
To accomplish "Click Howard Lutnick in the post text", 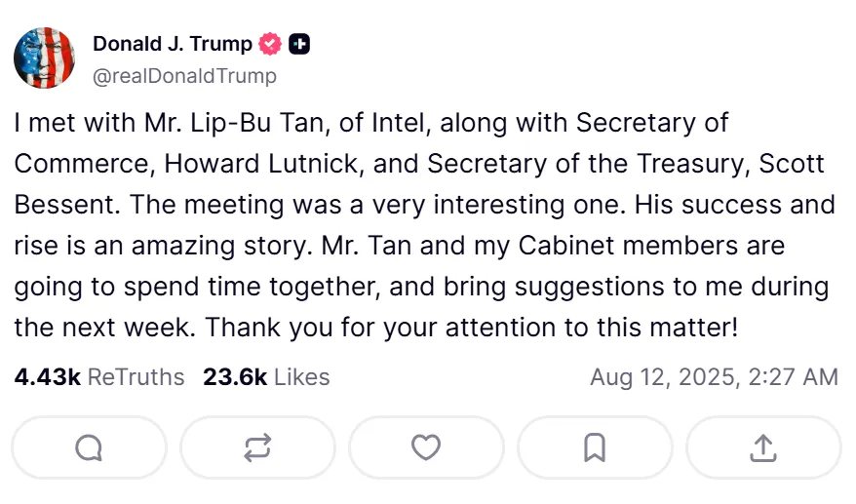I will [x=261, y=164].
